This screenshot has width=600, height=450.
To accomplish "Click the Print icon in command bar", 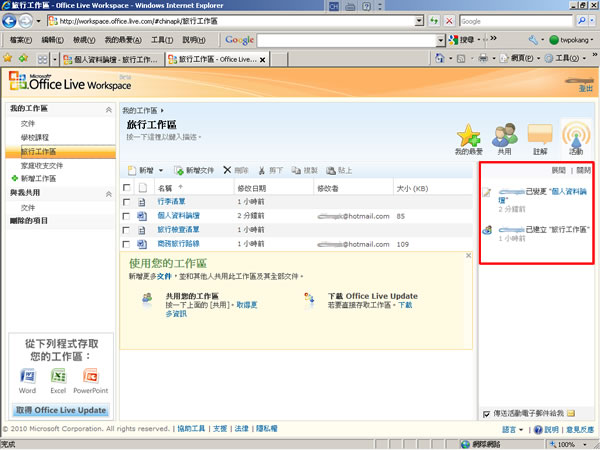I will 483,58.
